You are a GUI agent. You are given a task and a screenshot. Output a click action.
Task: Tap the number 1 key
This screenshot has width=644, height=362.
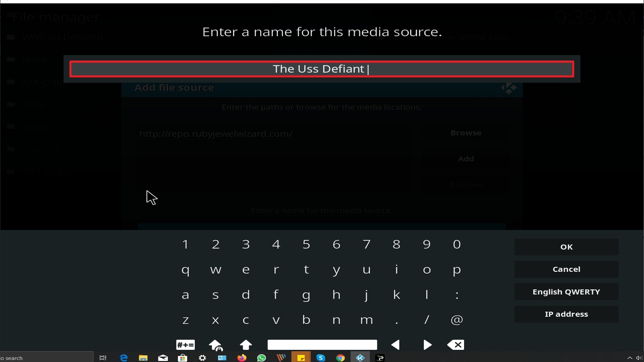point(185,244)
